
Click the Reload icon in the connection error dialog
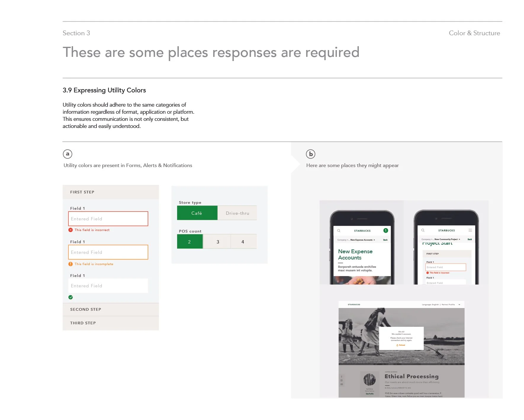397,345
